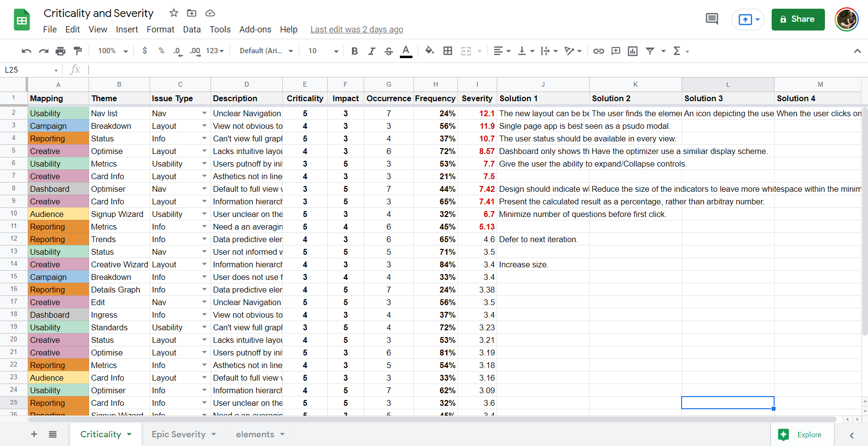Click the Name box showing L25

click(x=31, y=70)
